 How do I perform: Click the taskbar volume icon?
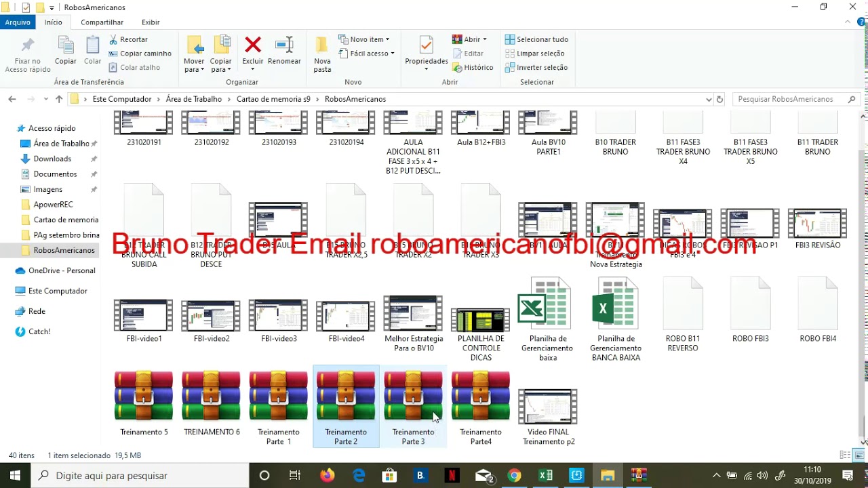(762, 476)
